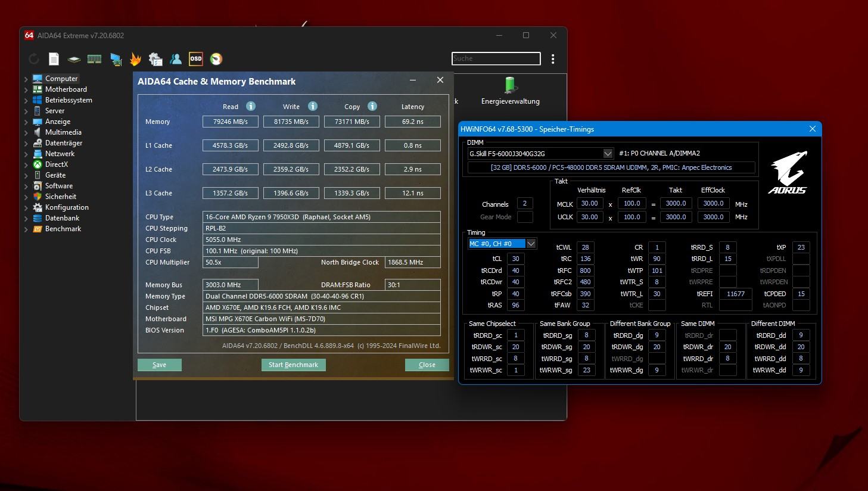The image size is (868, 491).
Task: Expand the Anzeige tree node
Action: (x=26, y=122)
